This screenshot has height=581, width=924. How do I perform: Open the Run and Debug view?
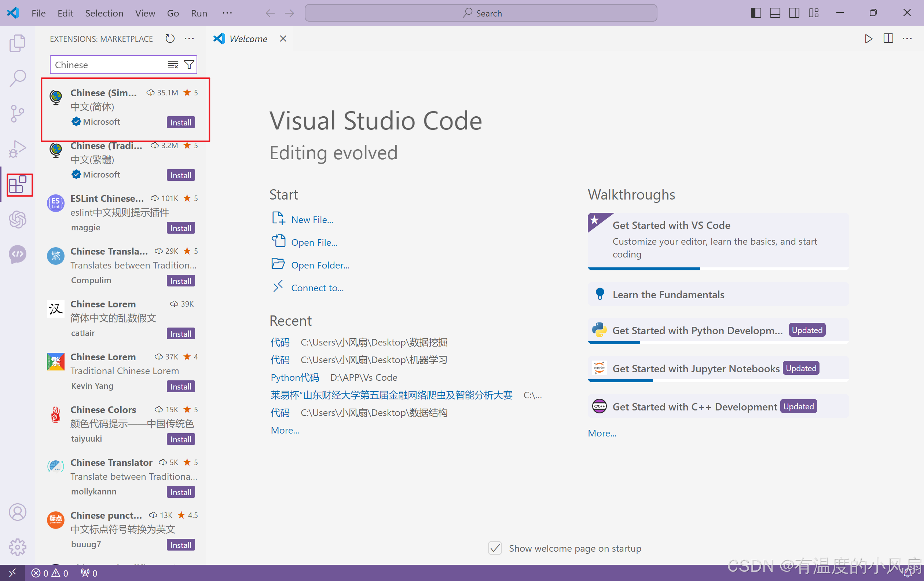click(17, 149)
